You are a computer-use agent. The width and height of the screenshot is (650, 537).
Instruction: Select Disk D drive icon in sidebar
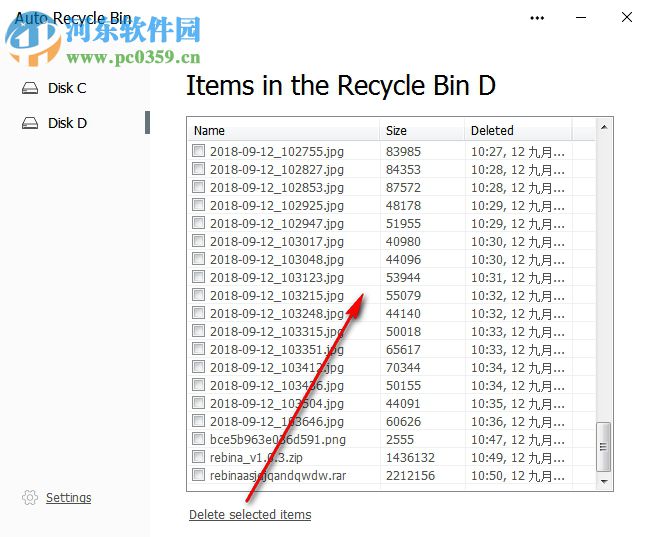point(30,123)
